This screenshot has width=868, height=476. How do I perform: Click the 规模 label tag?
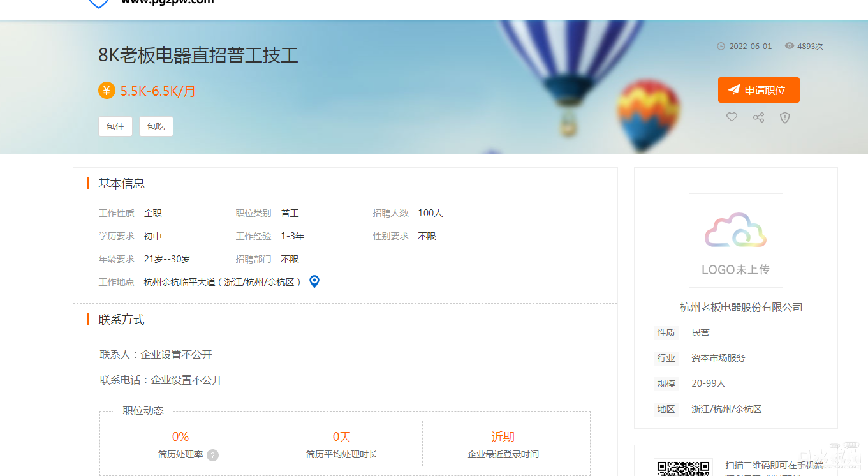(666, 384)
